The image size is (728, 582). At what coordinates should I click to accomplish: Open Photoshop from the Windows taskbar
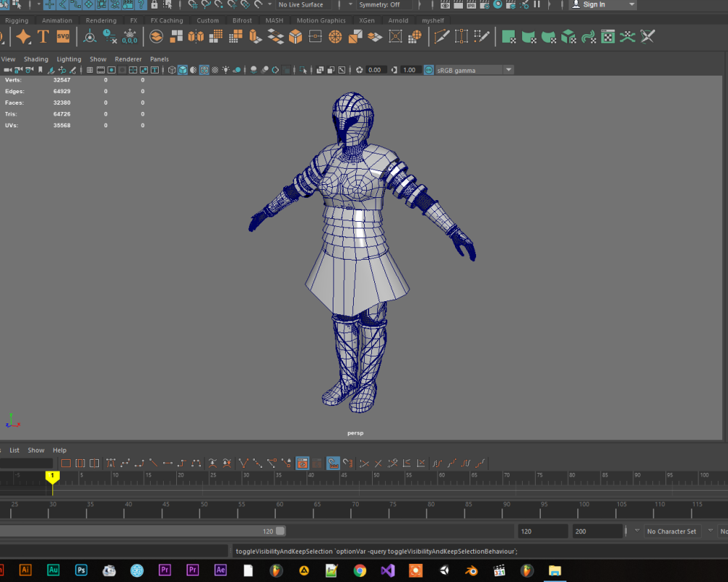click(x=81, y=570)
